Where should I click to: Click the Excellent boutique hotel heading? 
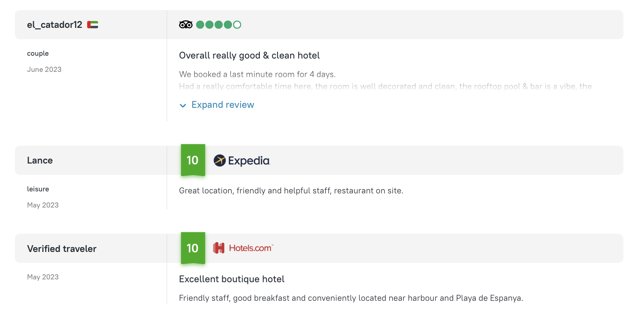click(x=232, y=279)
